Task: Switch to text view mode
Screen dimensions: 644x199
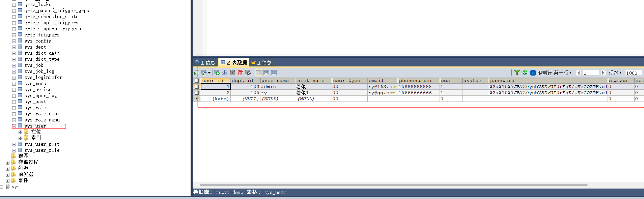Action: click(274, 73)
